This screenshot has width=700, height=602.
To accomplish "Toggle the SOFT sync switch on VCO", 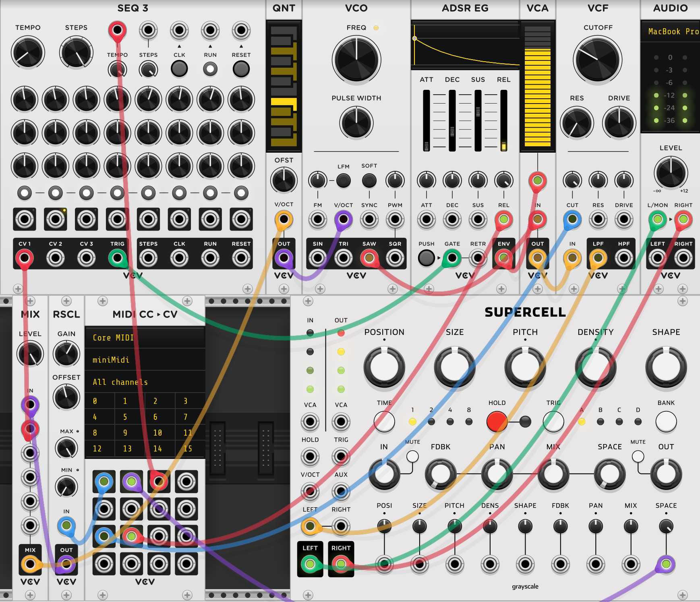I will (x=369, y=181).
